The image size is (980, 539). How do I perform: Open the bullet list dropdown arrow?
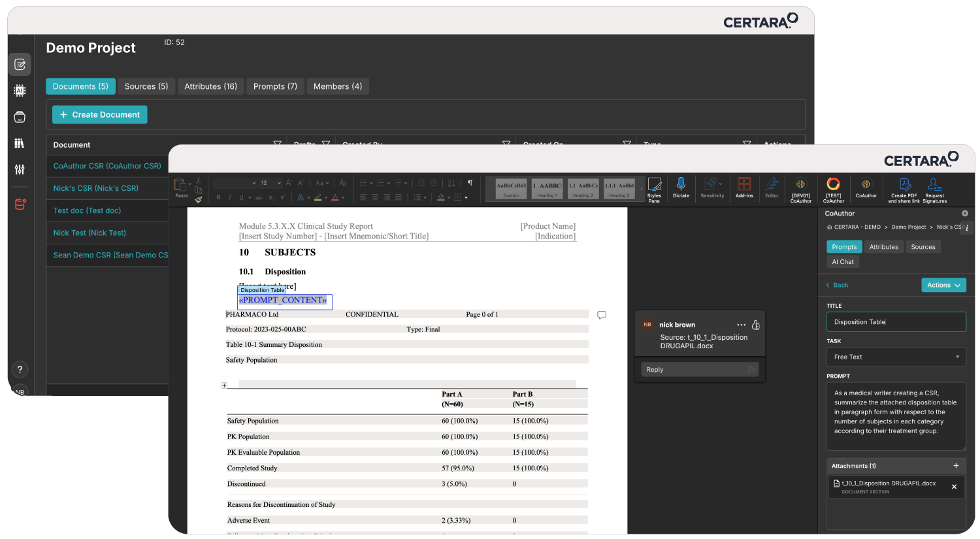tap(372, 183)
